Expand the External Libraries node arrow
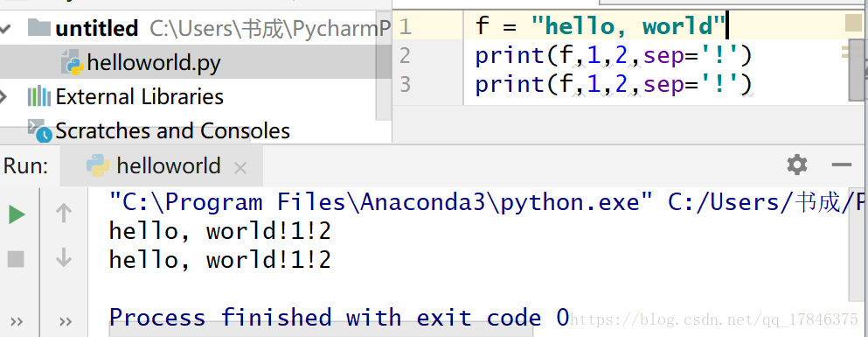The height and width of the screenshot is (337, 868). pos(3,97)
